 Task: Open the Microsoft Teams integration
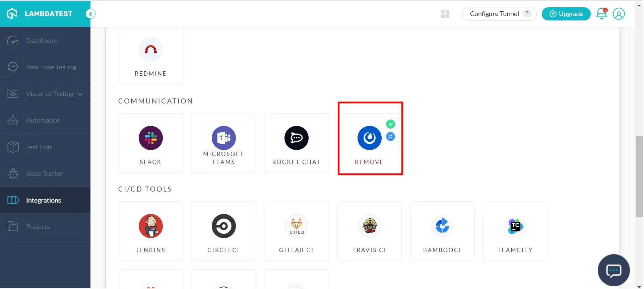tap(223, 138)
